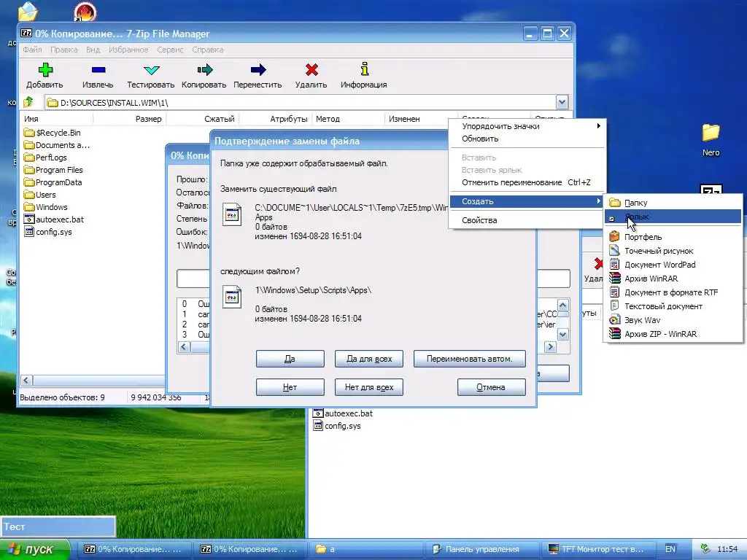Click the Отмена button
747x560 pixels.
(x=491, y=387)
